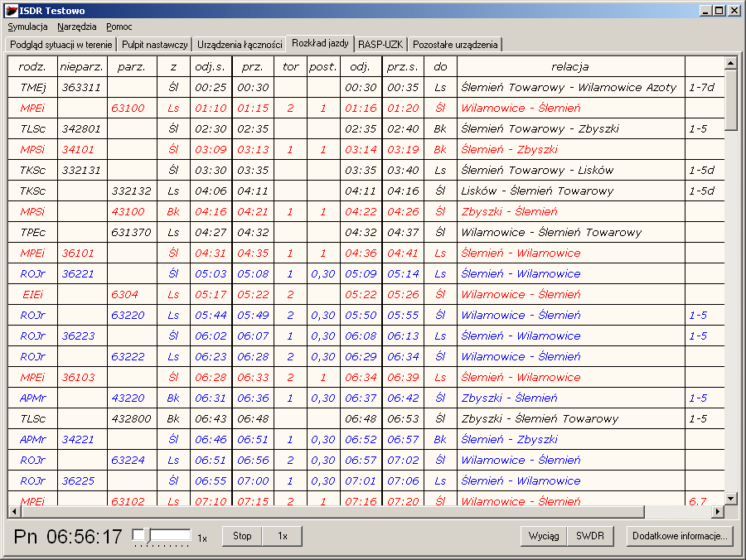This screenshot has width=746, height=560.
Task: Select train number 36101 cell
Action: (x=82, y=253)
